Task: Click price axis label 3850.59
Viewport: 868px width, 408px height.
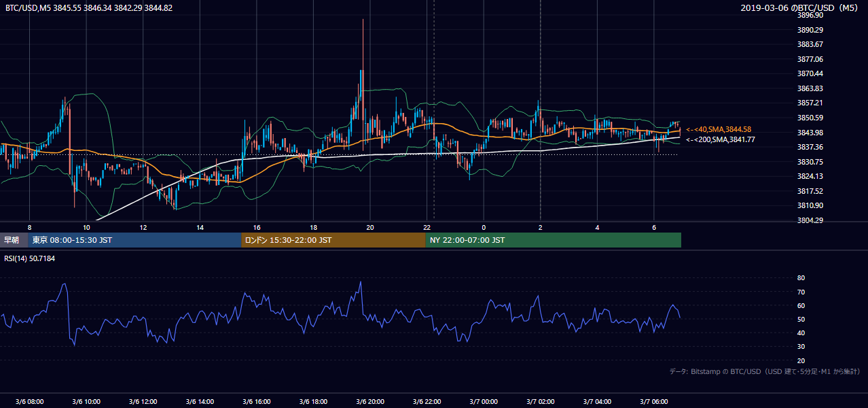Action: 810,118
